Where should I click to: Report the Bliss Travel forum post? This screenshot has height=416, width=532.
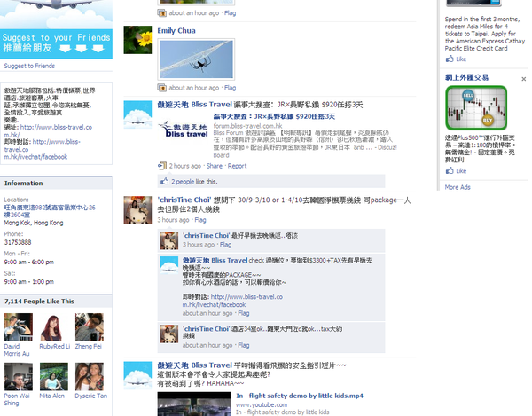(238, 166)
